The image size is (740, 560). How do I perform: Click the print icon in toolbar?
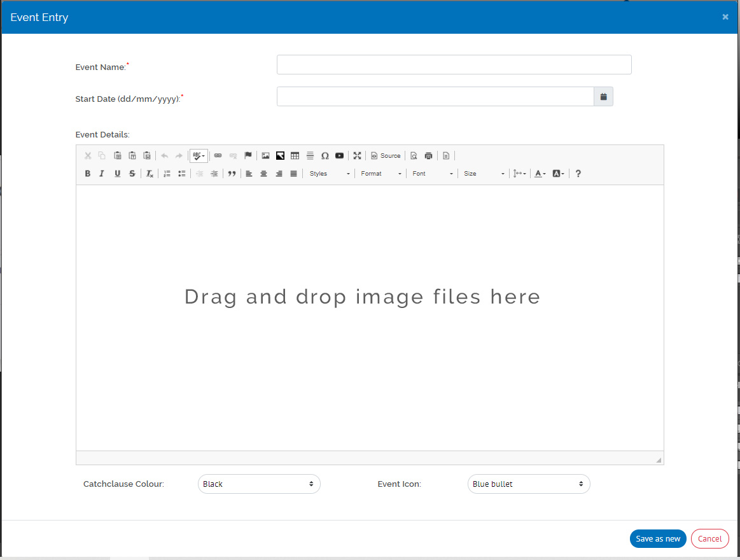pos(429,155)
